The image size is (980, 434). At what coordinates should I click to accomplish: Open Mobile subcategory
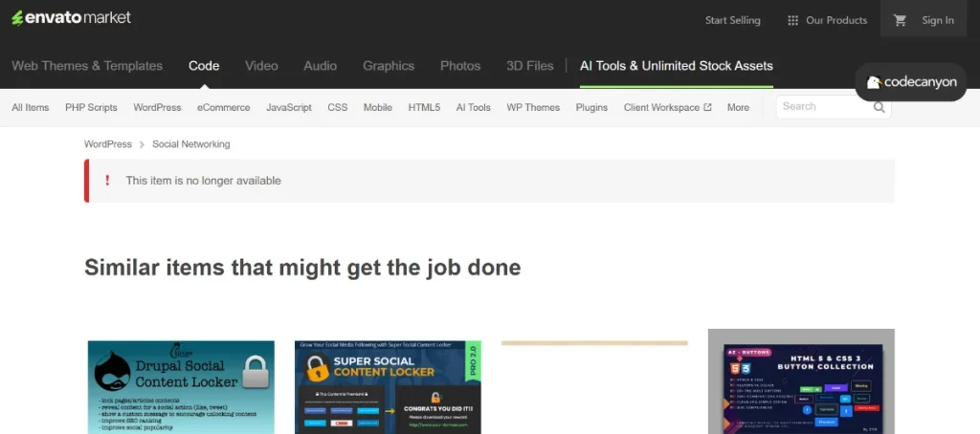pyautogui.click(x=378, y=107)
